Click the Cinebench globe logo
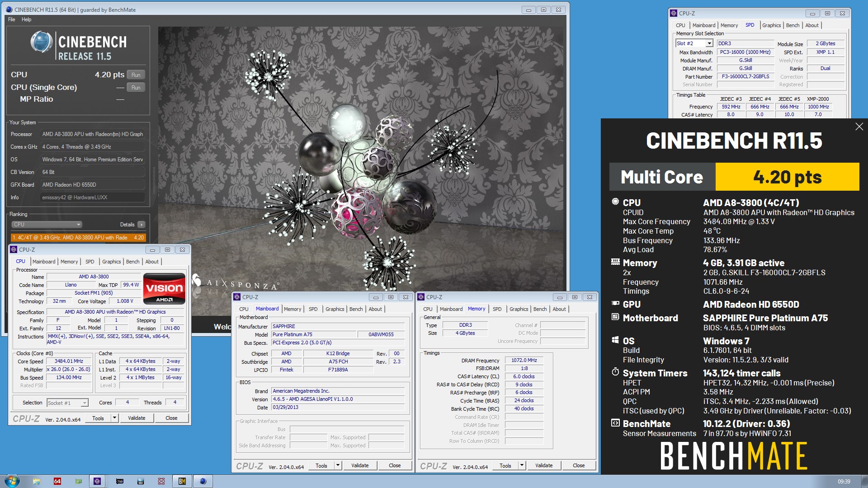The width and height of the screenshot is (868, 488). (42, 42)
